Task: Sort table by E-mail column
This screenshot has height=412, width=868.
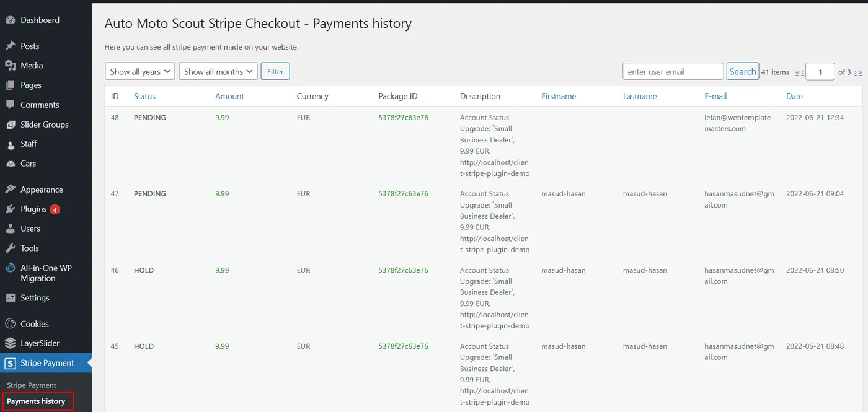Action: [x=715, y=96]
